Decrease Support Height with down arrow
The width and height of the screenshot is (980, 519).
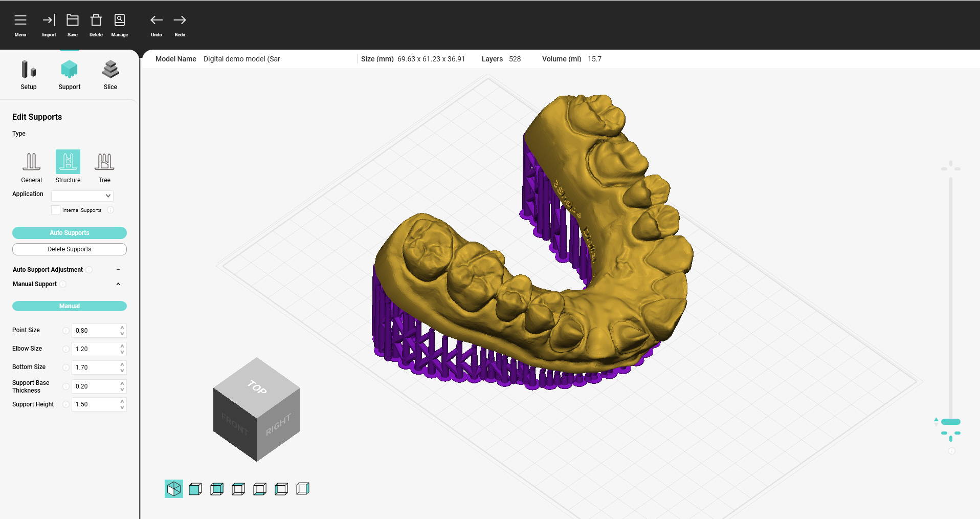[122, 407]
